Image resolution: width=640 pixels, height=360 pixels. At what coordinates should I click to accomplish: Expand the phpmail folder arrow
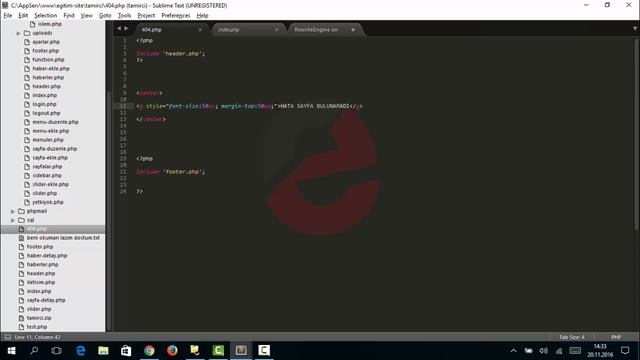coord(13,211)
